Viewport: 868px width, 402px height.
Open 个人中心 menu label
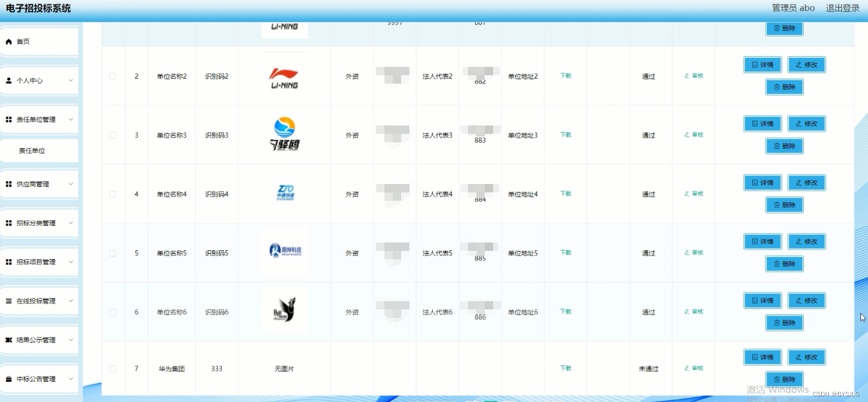tap(30, 81)
